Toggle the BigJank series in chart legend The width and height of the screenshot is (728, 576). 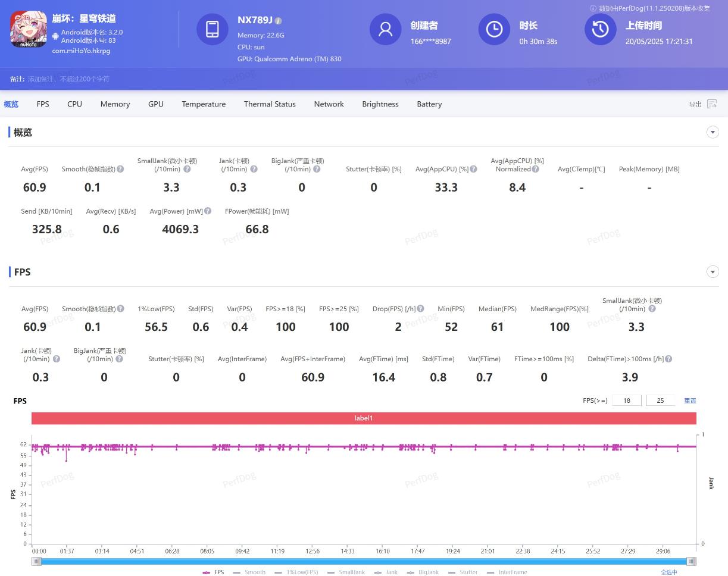423,572
